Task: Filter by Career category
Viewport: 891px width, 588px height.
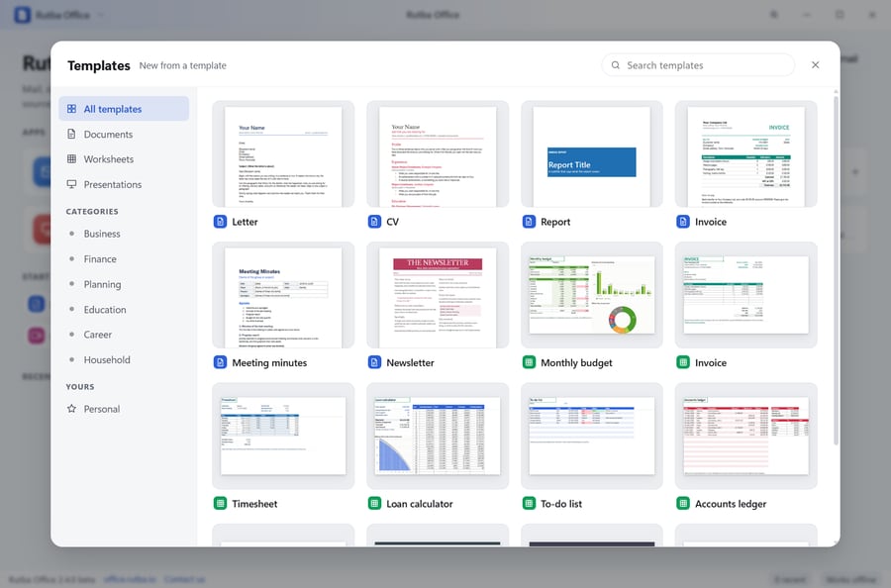Action: [124, 335]
